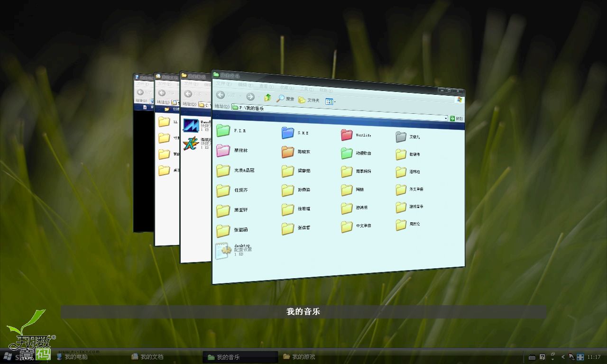Viewport: 607px width, 364px height.
Task: Toggle the 文件夹 folders pane button
Action: click(309, 100)
